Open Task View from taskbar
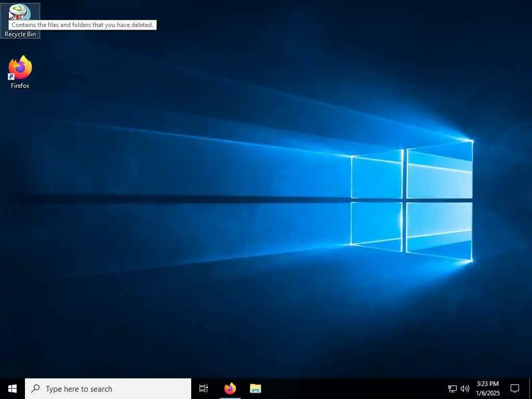Image resolution: width=532 pixels, height=399 pixels. [x=204, y=389]
